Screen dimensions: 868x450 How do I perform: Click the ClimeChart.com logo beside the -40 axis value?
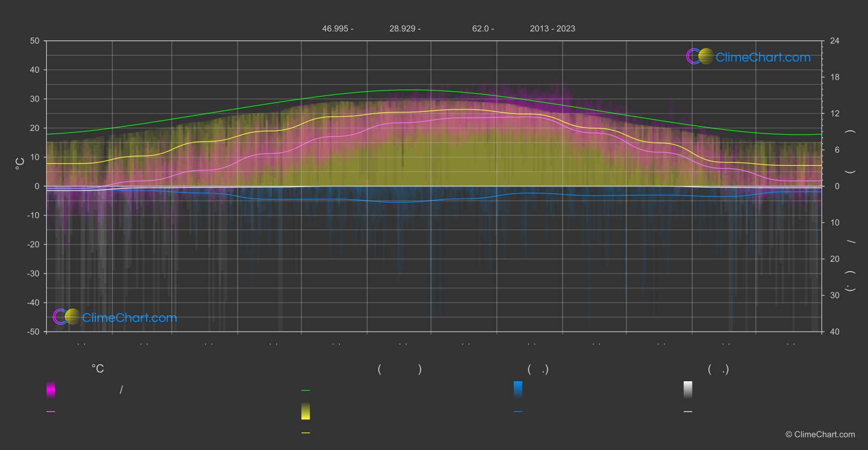pos(115,317)
